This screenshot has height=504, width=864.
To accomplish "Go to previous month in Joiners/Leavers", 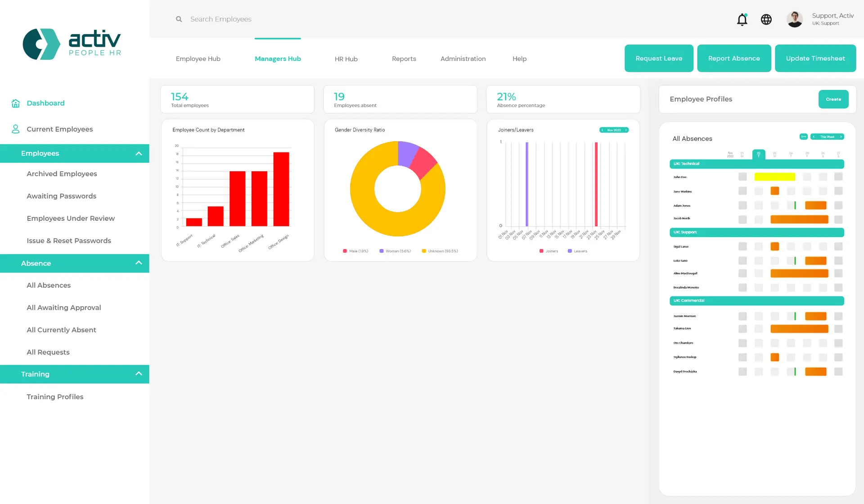I will (x=603, y=130).
